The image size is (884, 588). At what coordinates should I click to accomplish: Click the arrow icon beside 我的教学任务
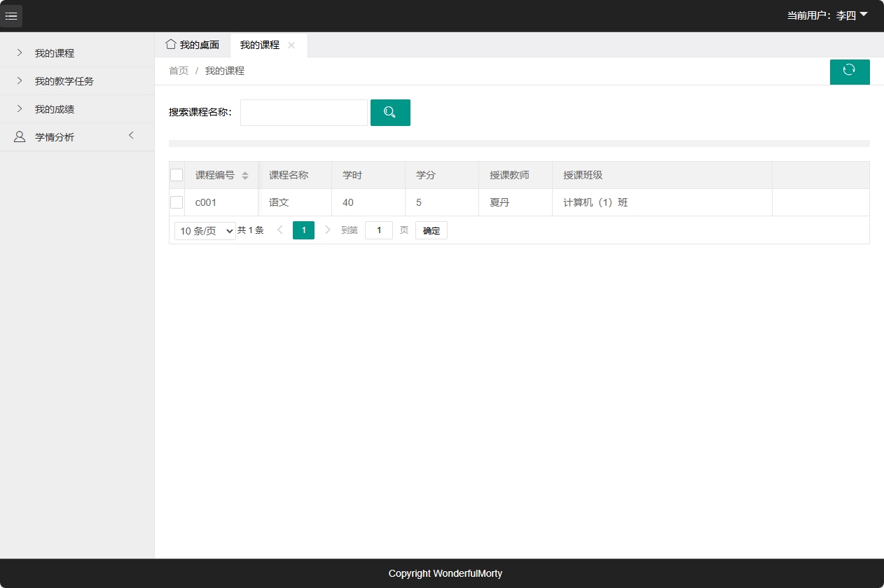point(19,80)
